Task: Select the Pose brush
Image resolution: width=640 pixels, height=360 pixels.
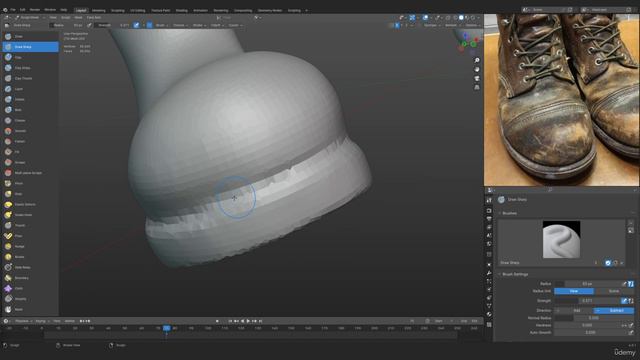Action: [x=30, y=236]
